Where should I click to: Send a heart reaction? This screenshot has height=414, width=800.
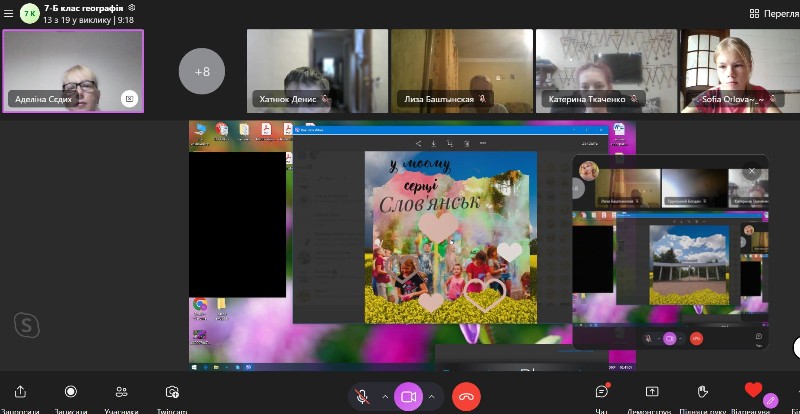tap(753, 391)
